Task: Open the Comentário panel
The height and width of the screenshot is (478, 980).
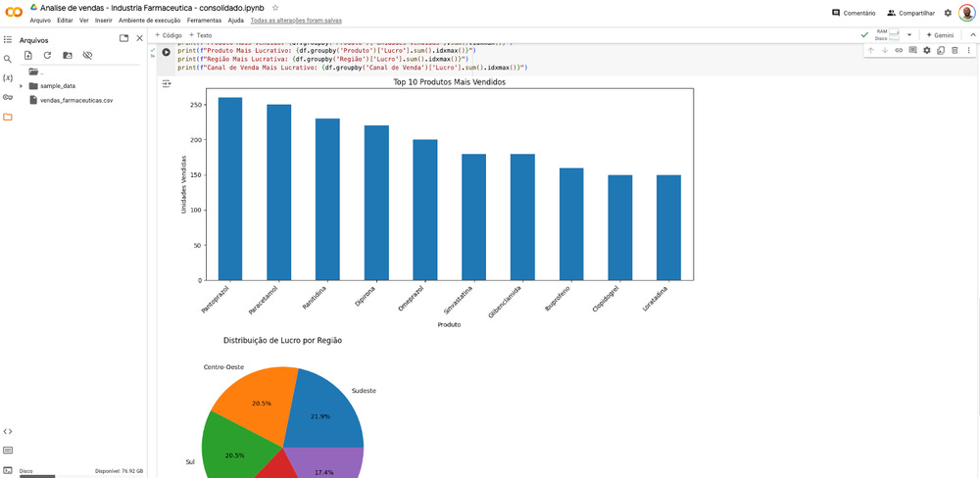Action: click(854, 13)
